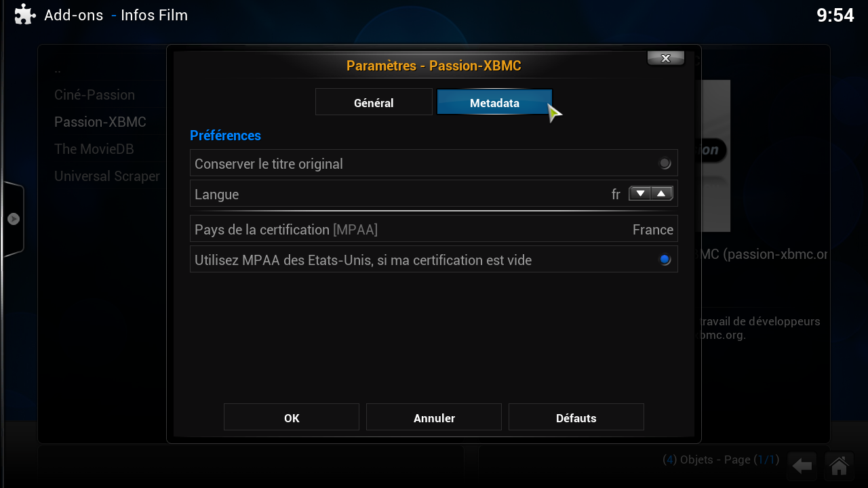Close the Paramètres dialog with X
The height and width of the screenshot is (488, 868).
coord(665,58)
